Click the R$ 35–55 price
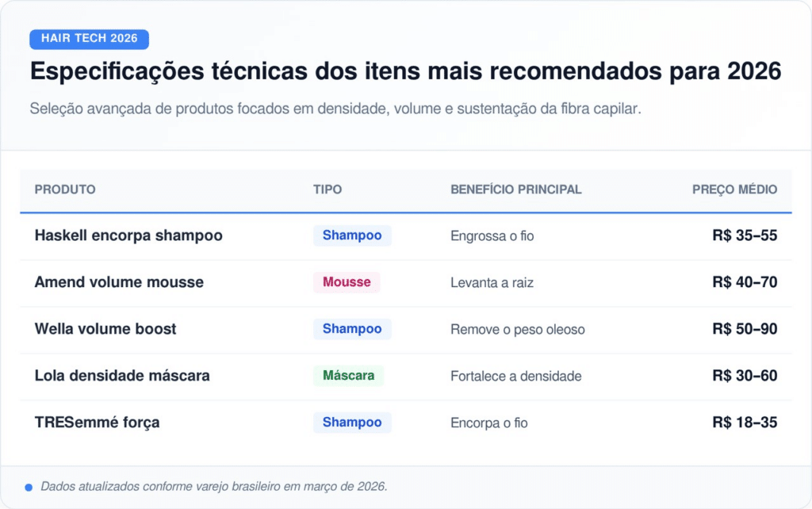Viewport: 812px width, 509px height. (745, 235)
